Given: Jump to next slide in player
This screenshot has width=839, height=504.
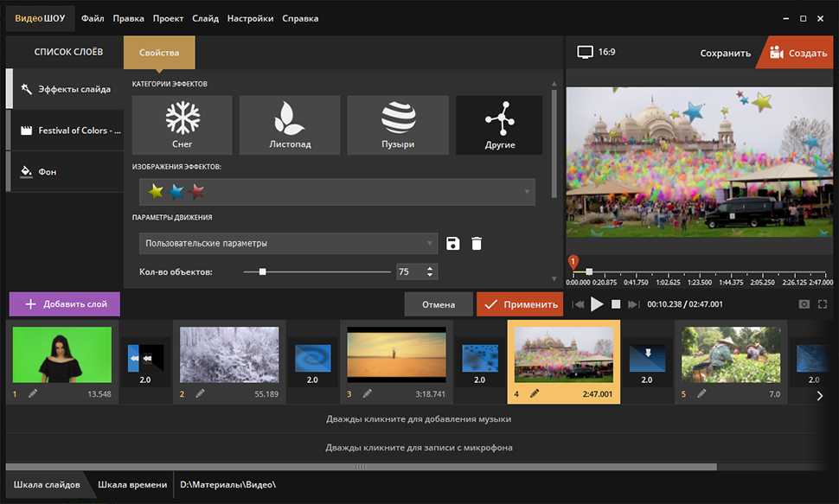Looking at the screenshot, I should coord(633,304).
